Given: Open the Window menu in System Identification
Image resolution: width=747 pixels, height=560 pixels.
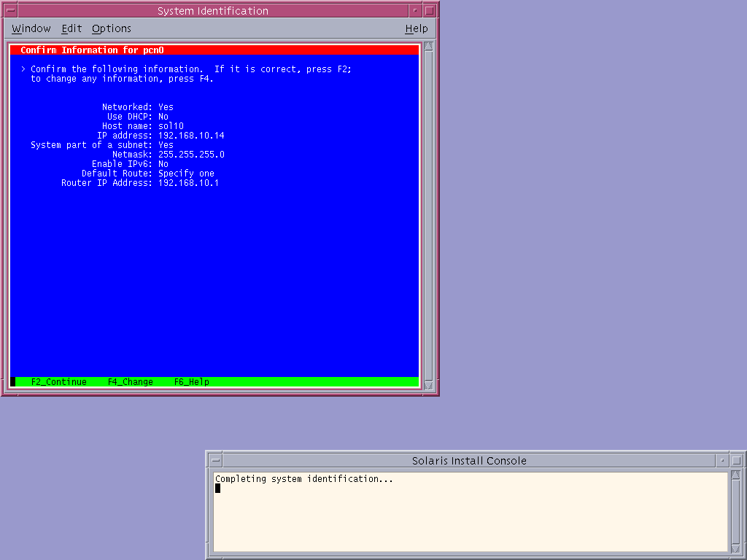Looking at the screenshot, I should tap(31, 28).
